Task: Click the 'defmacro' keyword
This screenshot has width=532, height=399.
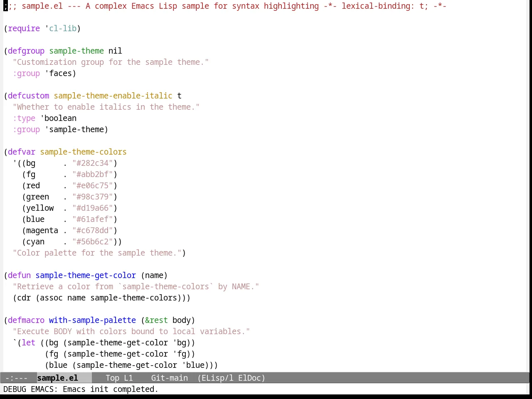Action: (x=26, y=320)
